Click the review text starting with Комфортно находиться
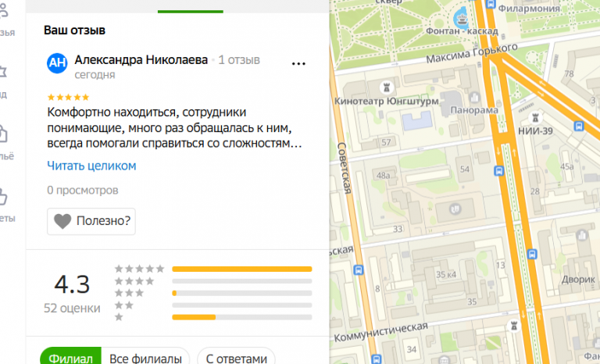This screenshot has width=600, height=364. (174, 128)
